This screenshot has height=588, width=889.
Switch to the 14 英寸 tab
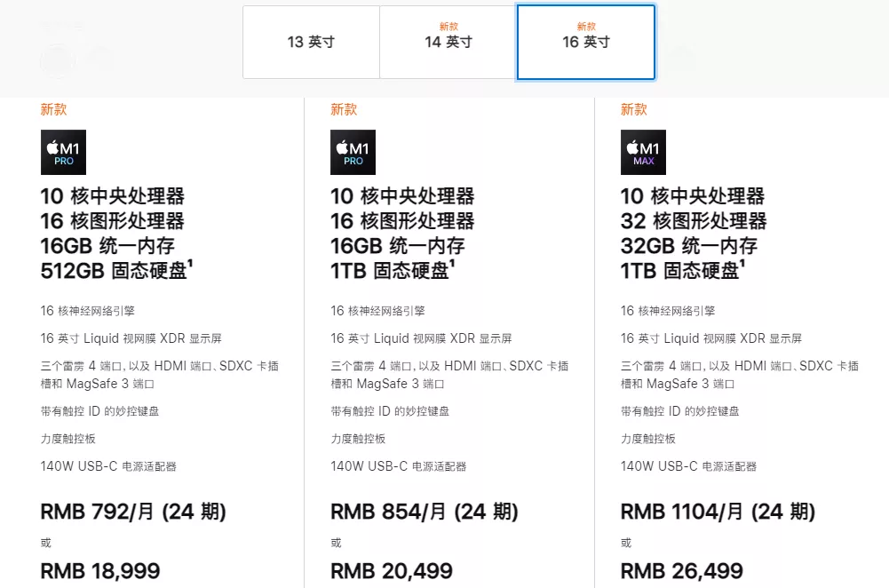coord(448,42)
